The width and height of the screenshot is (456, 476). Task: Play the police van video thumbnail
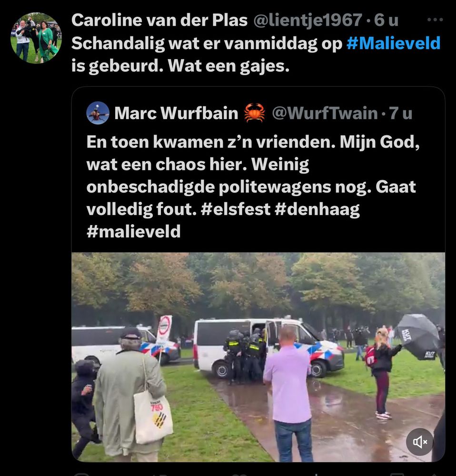(x=258, y=357)
